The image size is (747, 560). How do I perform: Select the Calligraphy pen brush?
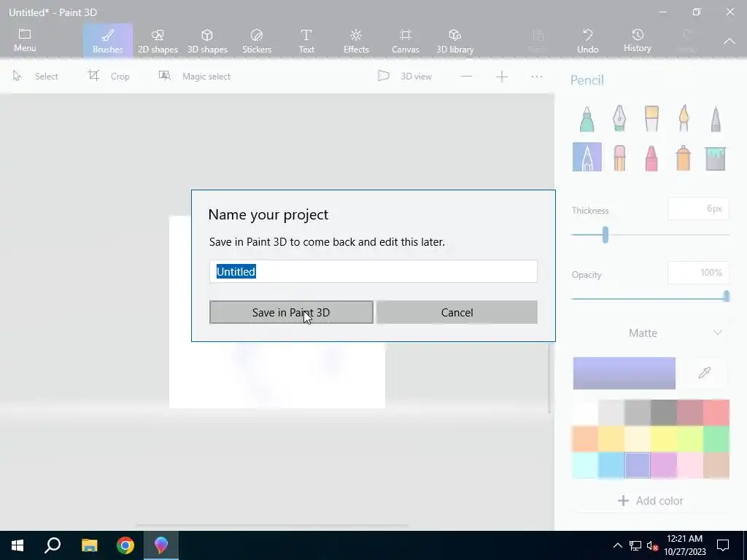[619, 119]
